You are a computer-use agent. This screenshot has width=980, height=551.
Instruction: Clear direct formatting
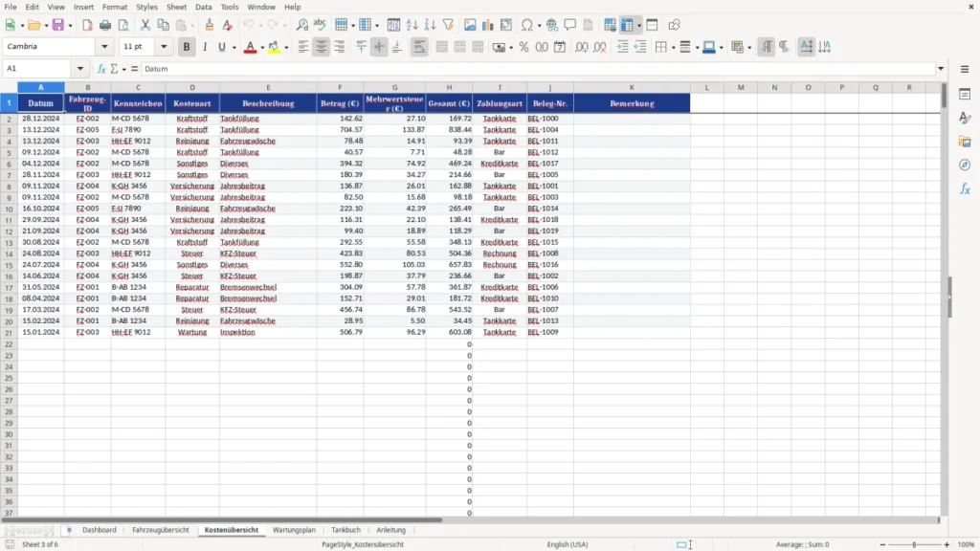coord(228,25)
